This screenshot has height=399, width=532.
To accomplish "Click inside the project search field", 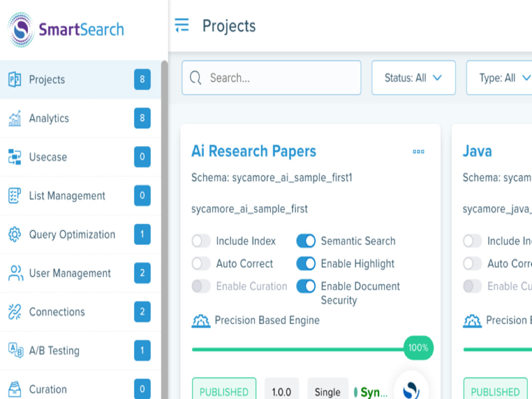I will click(x=271, y=78).
